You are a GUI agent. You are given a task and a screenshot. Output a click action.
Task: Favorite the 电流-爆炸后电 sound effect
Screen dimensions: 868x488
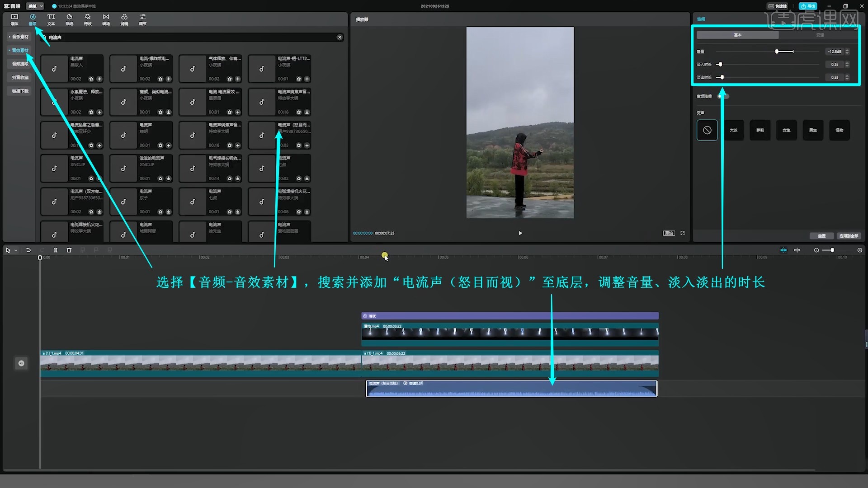click(x=160, y=79)
